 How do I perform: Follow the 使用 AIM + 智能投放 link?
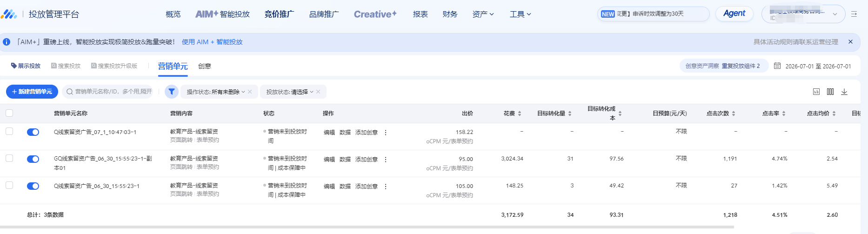click(x=212, y=42)
